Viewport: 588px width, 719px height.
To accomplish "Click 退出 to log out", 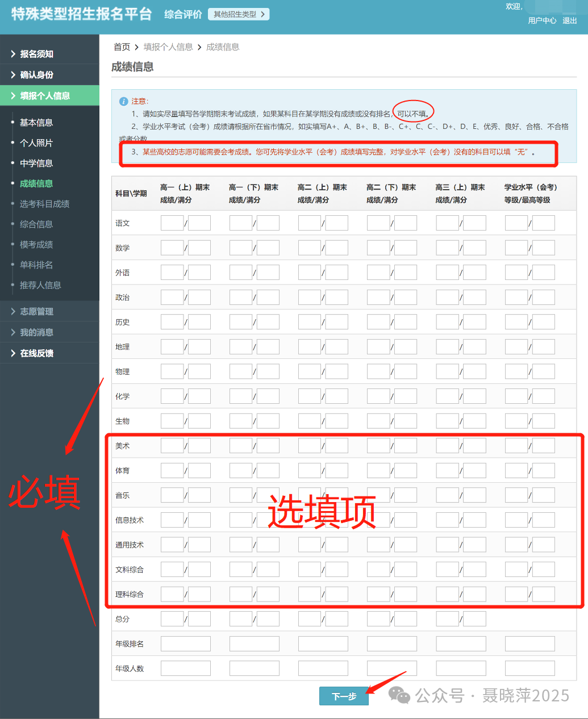I will pos(569,20).
